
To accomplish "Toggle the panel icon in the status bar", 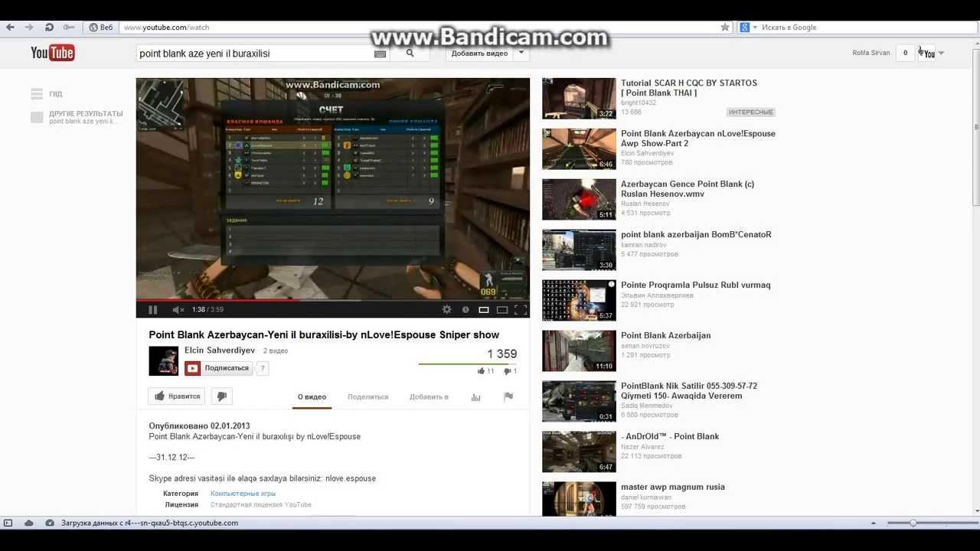I will [x=9, y=523].
